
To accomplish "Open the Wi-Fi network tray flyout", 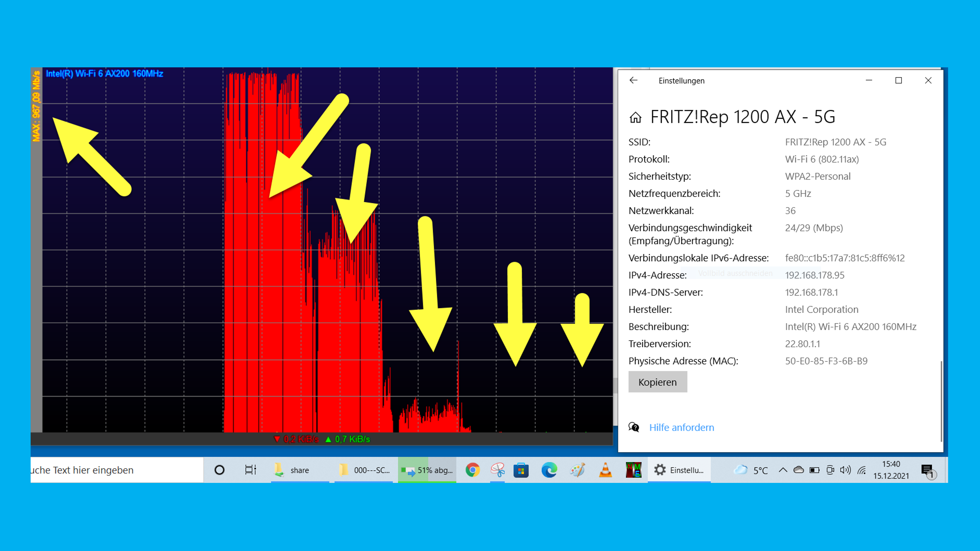I will click(862, 470).
